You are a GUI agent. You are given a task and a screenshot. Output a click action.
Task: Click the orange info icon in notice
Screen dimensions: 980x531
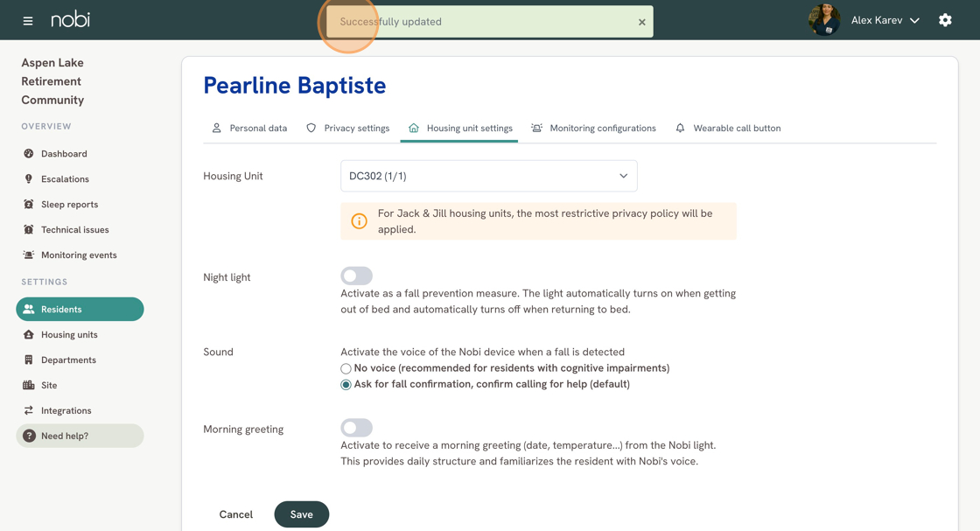tap(359, 221)
